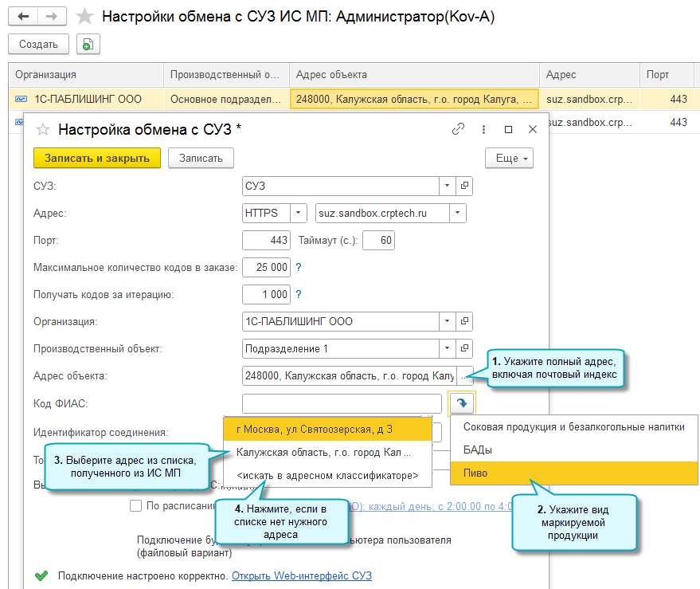Click the blue arrow button next to Код ФИАС
The height and width of the screenshot is (589, 700).
coord(462,403)
